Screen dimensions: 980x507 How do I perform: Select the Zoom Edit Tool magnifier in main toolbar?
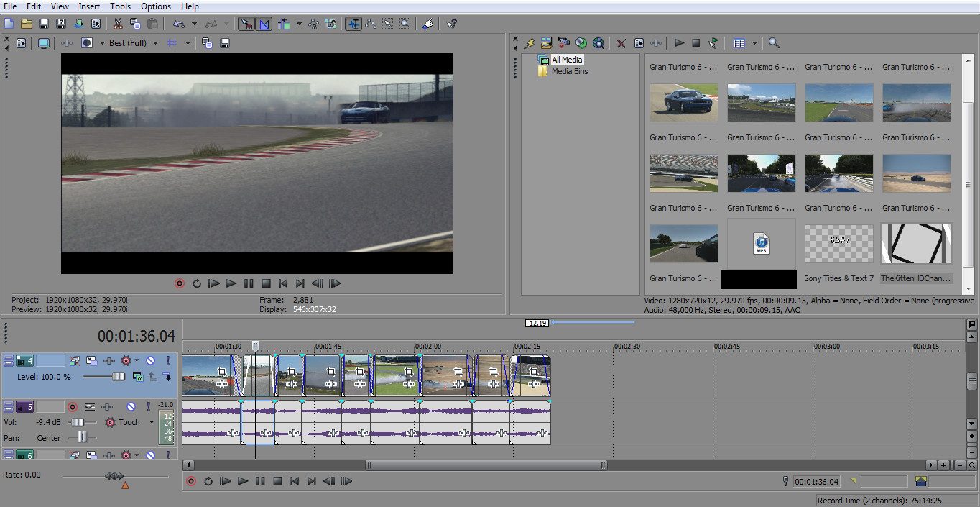tap(405, 24)
